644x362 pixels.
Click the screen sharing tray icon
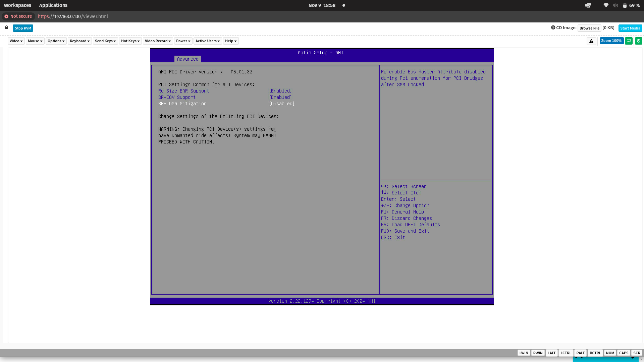coord(588,5)
